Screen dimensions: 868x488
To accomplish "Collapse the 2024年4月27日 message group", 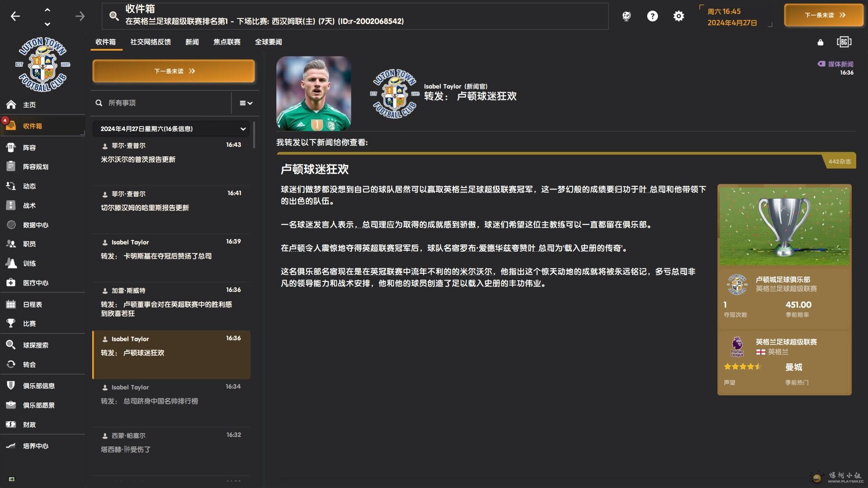I will point(243,129).
